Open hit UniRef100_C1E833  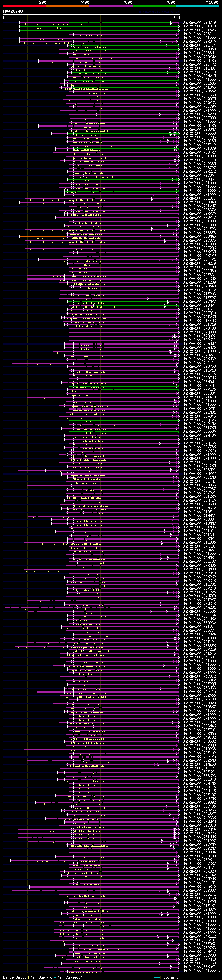[x=199, y=244]
